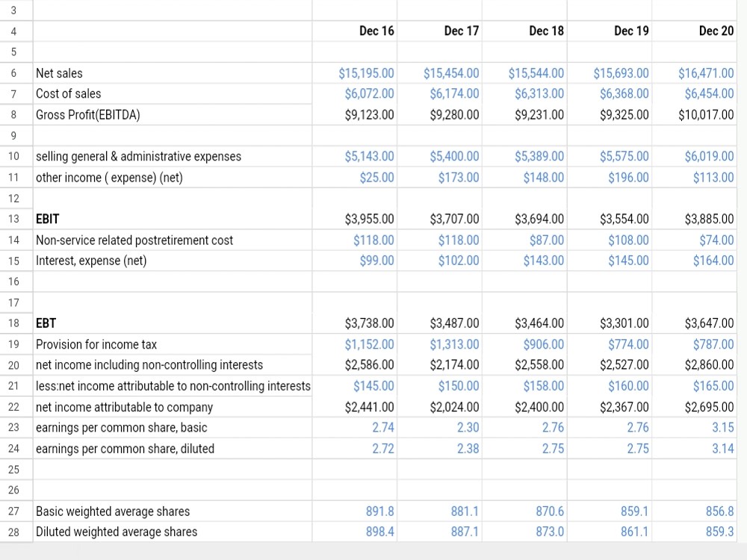
Task: Click the Dec 17 EBIT value $3,707.00
Action: pos(439,219)
